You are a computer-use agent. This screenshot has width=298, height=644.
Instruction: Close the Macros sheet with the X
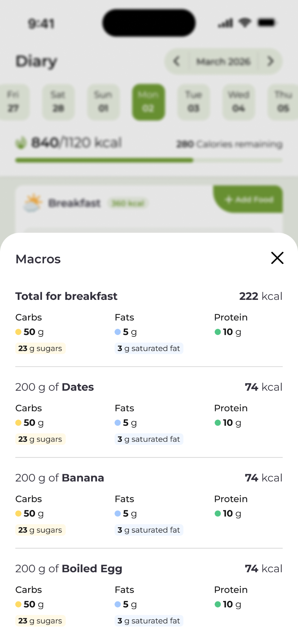click(x=277, y=258)
